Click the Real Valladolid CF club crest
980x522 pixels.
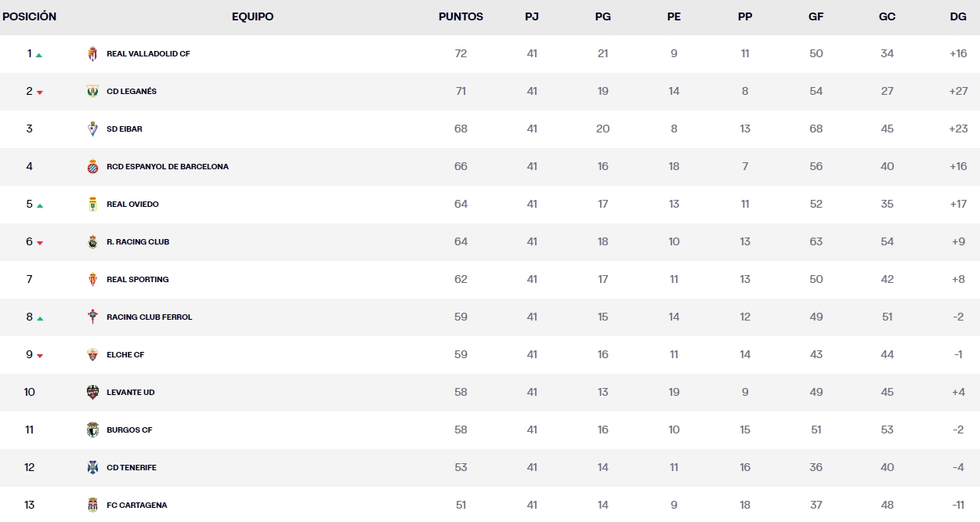94,53
